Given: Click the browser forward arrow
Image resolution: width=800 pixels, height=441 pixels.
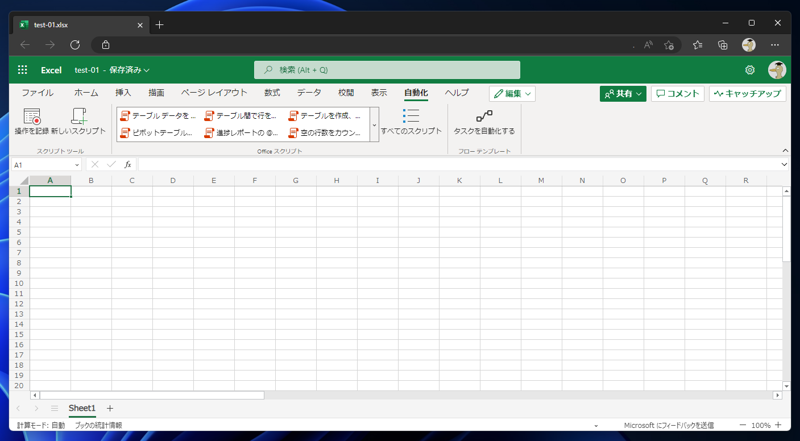Looking at the screenshot, I should (x=50, y=45).
